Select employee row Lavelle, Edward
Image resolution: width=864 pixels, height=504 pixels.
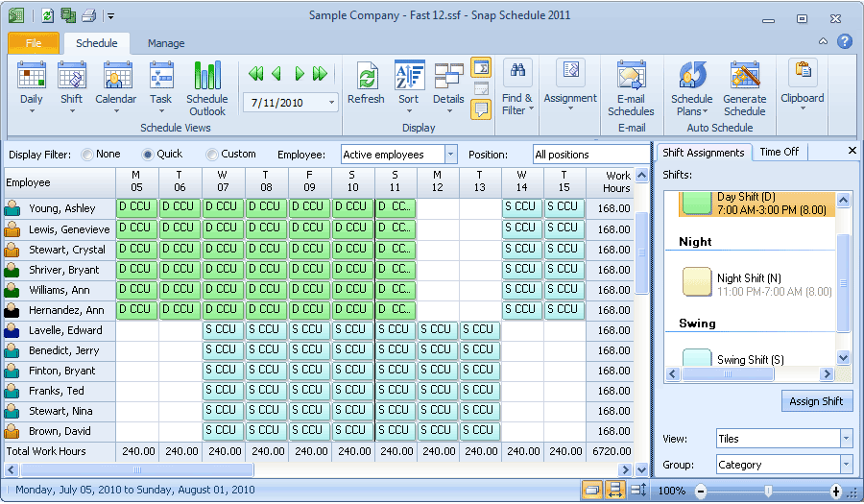60,330
